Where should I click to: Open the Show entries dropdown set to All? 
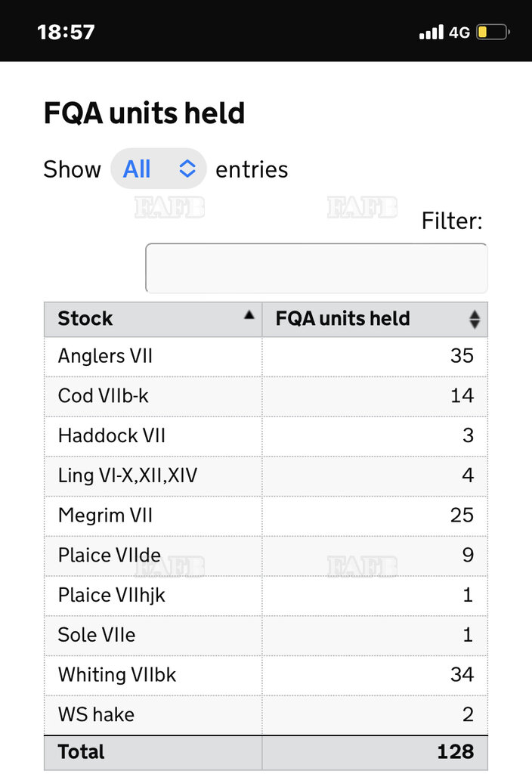(x=159, y=169)
